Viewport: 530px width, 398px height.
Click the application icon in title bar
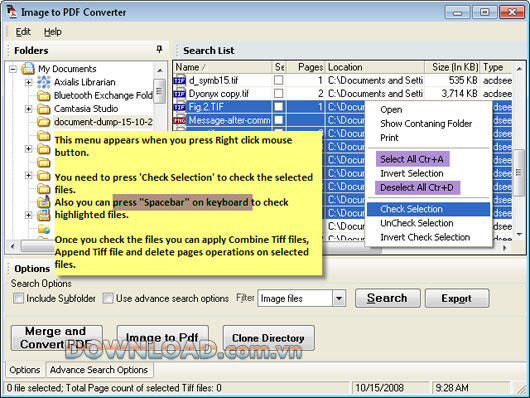point(12,12)
